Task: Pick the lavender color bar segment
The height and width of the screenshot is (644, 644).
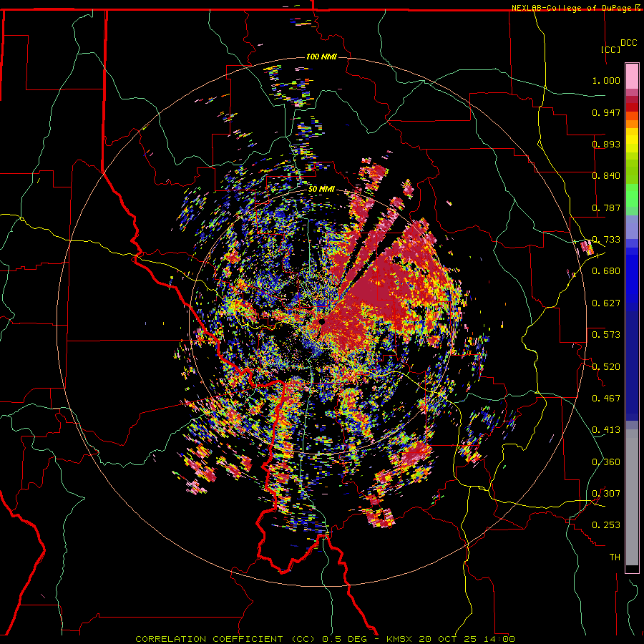Action: point(632,227)
